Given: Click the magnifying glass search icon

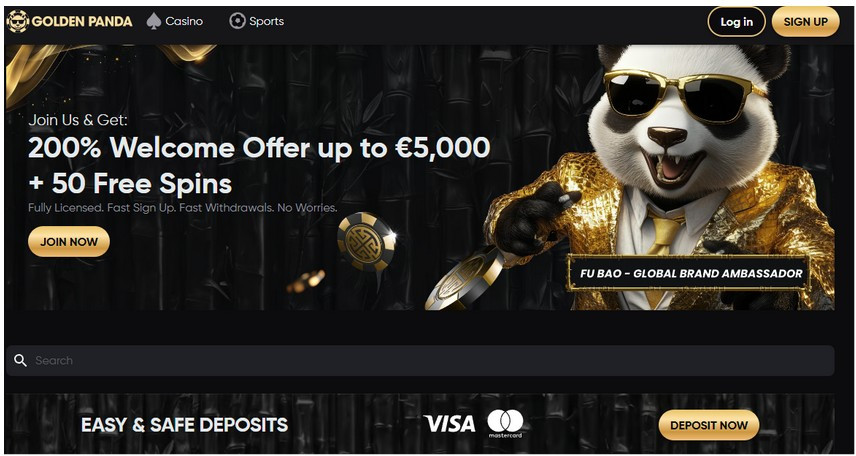Looking at the screenshot, I should 20,360.
